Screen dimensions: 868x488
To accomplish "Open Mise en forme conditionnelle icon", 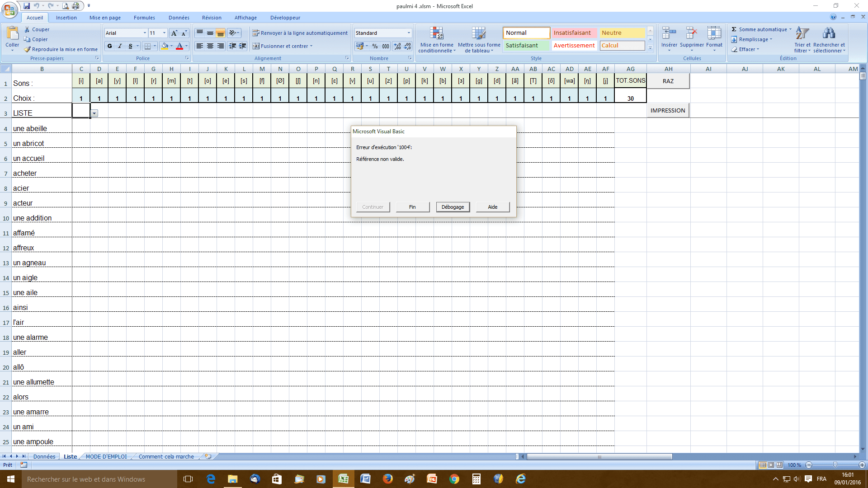I will pyautogui.click(x=436, y=34).
